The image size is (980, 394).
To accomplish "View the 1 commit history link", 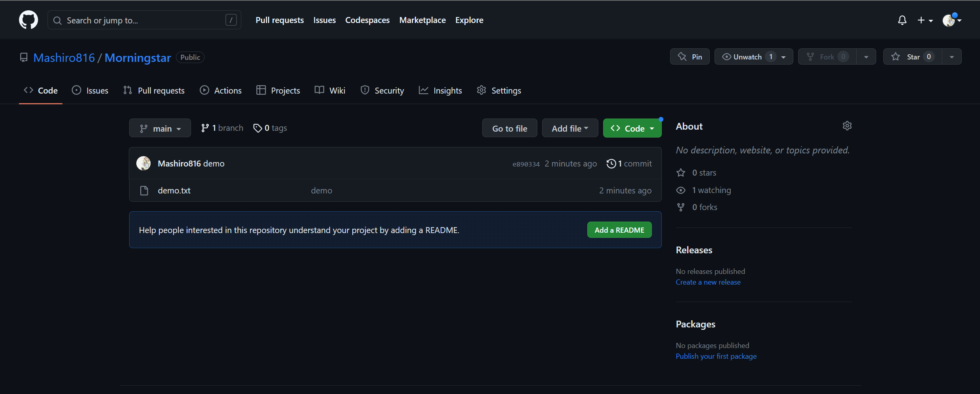I will 629,164.
